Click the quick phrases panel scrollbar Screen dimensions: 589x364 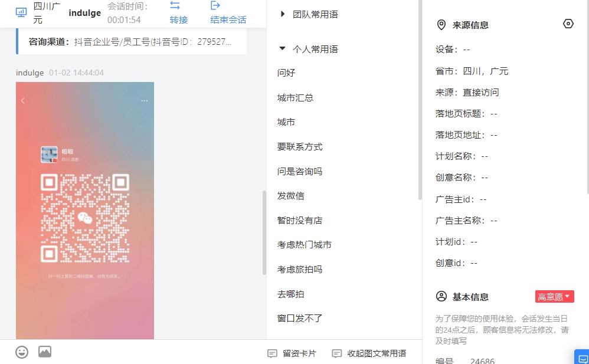420,100
